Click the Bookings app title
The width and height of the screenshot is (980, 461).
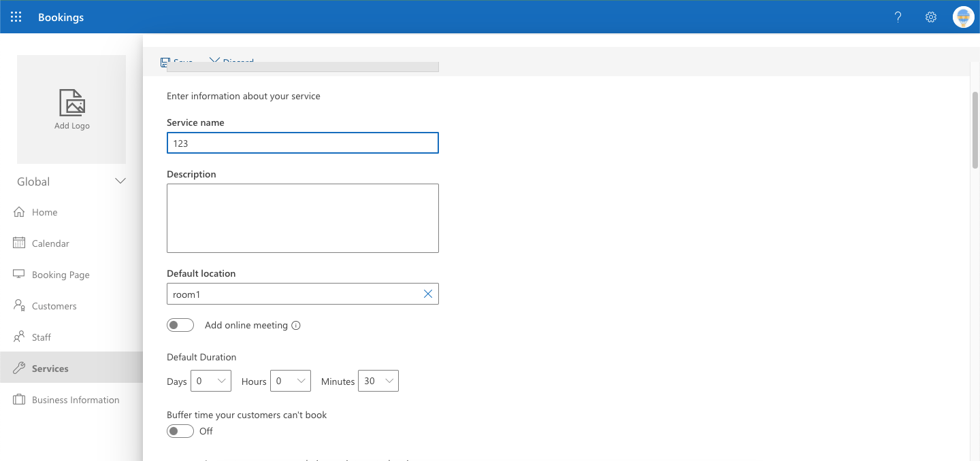pos(61,17)
